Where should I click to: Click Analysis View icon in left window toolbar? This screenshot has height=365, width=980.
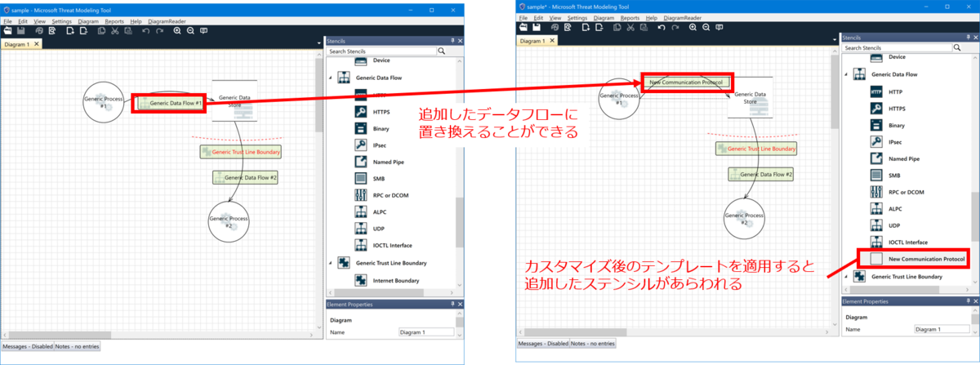pyautogui.click(x=52, y=31)
